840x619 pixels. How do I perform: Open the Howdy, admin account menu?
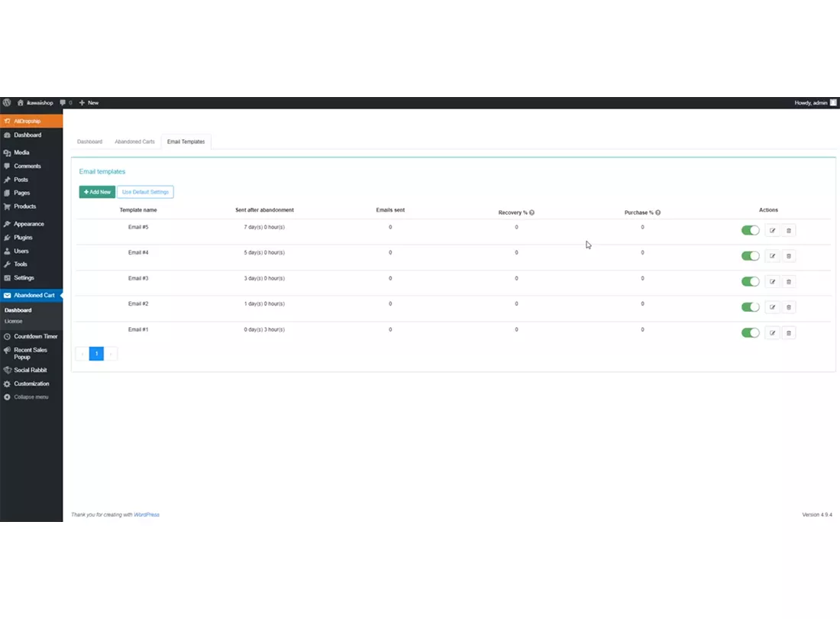(x=815, y=102)
